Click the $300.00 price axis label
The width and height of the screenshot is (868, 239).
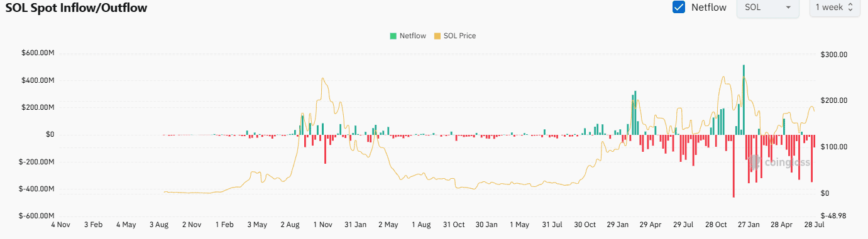tap(834, 55)
